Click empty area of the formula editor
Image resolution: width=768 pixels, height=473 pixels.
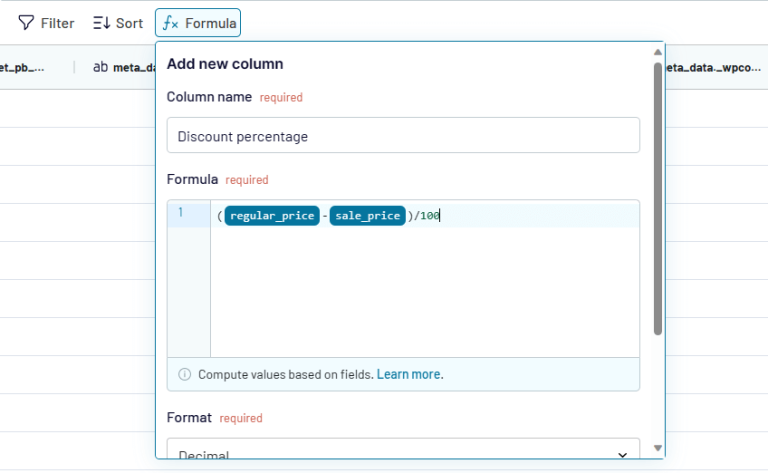click(424, 295)
